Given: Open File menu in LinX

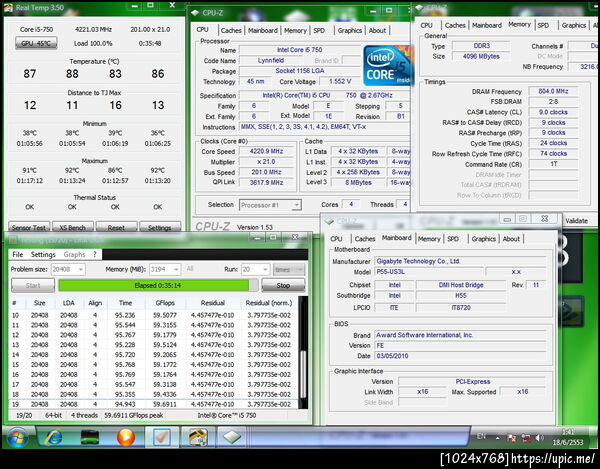Looking at the screenshot, I should click(18, 254).
